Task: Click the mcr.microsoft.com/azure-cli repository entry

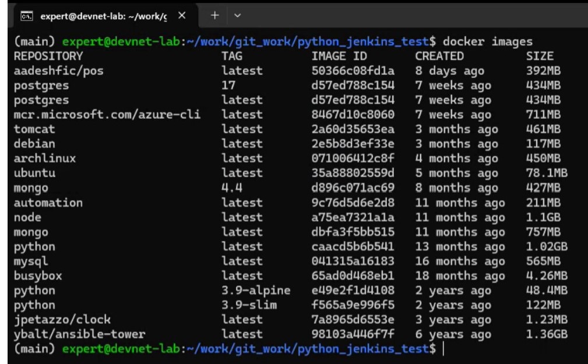Action: pos(107,115)
